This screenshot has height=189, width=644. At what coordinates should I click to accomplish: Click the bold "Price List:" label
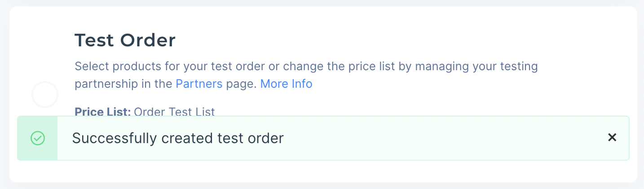pos(102,111)
